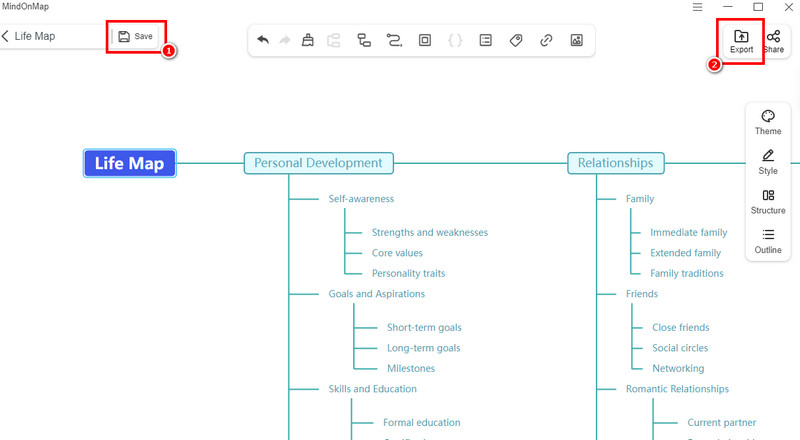Add a tag using the tag icon
This screenshot has height=440, width=800.
pyautogui.click(x=516, y=41)
